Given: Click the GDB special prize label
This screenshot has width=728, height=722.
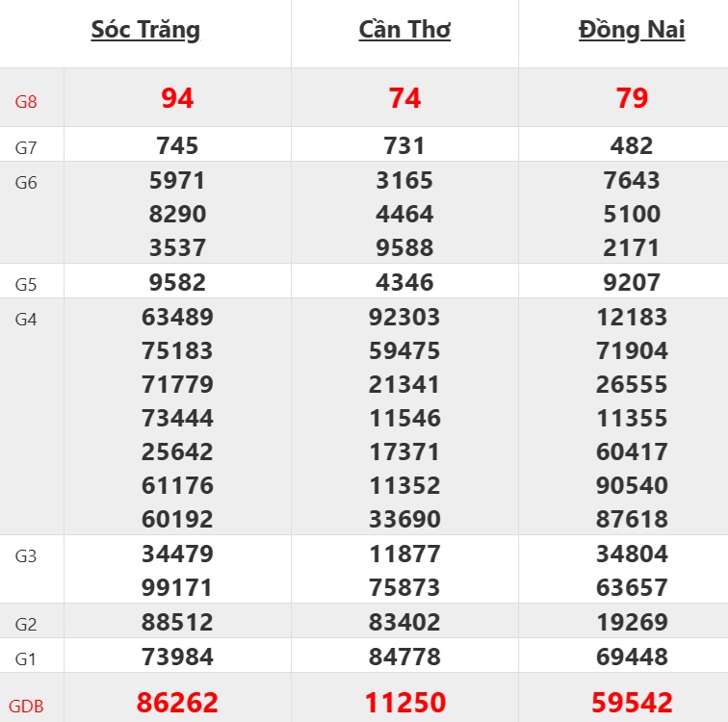Looking at the screenshot, I should click(26, 705).
